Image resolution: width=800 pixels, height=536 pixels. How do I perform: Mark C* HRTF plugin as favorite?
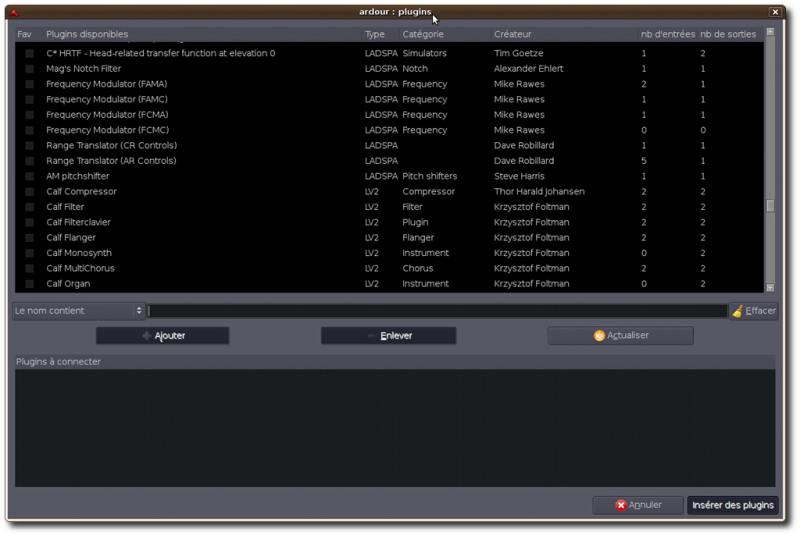coord(30,54)
